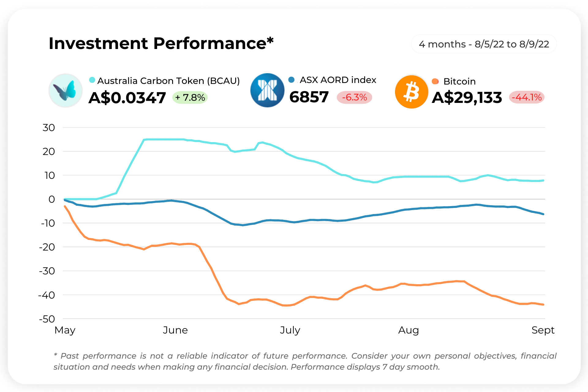Click the cyan BCAU legend dot
Screen dimensions: 588x392
[92, 80]
